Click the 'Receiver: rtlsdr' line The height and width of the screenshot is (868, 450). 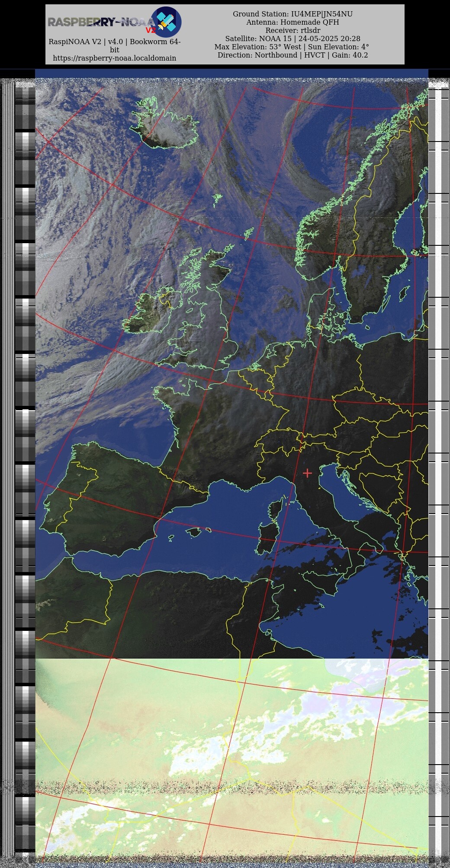pyautogui.click(x=292, y=30)
